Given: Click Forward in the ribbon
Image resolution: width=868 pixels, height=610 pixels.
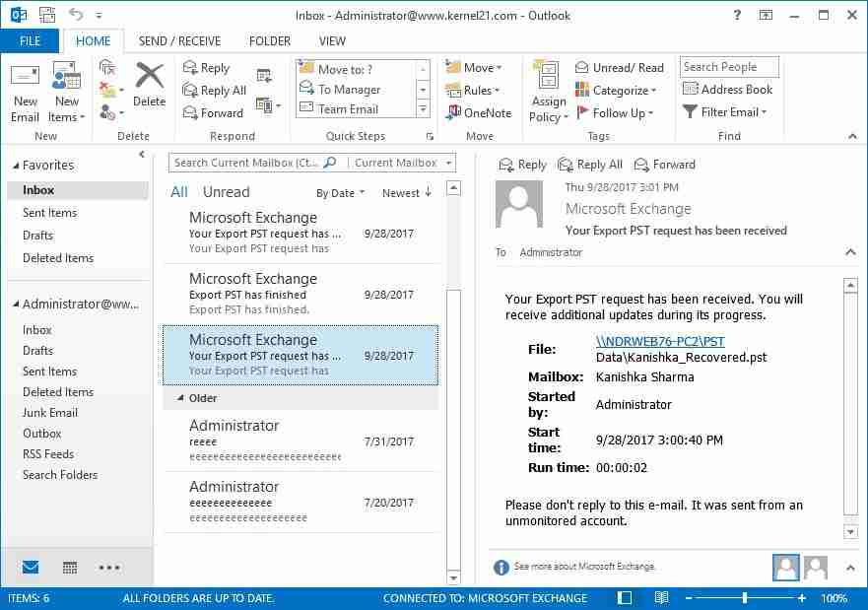Looking at the screenshot, I should pyautogui.click(x=213, y=113).
